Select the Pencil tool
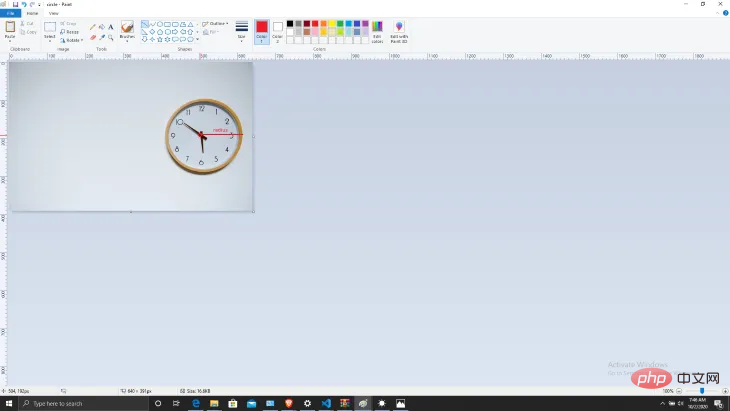730x411 pixels. point(93,27)
